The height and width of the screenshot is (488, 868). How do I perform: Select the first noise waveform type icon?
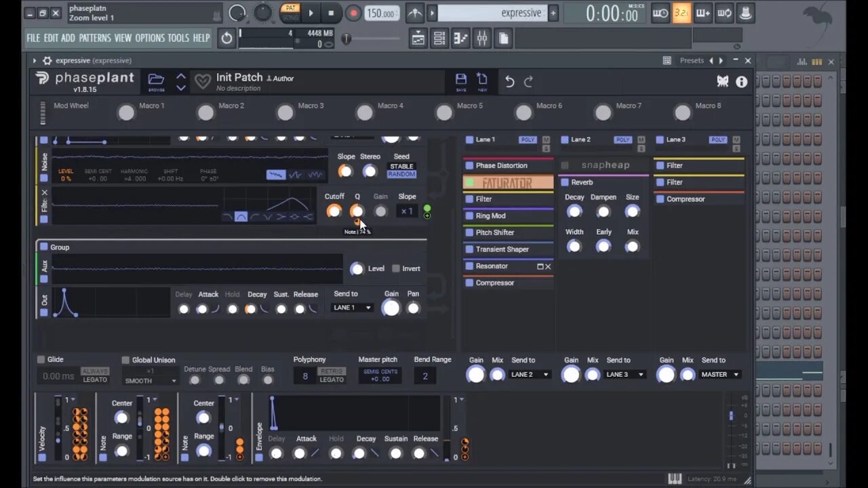tap(275, 174)
